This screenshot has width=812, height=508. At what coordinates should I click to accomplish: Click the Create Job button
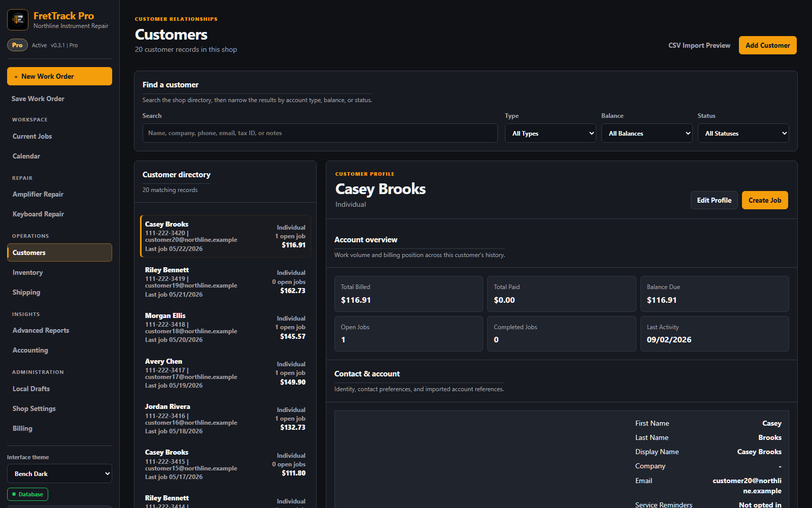click(x=765, y=200)
